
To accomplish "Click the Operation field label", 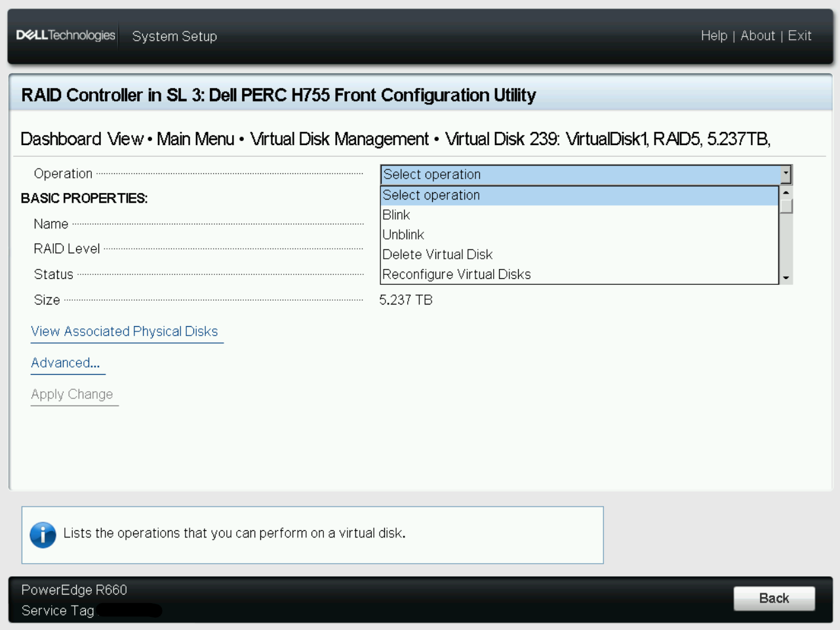I will (63, 174).
